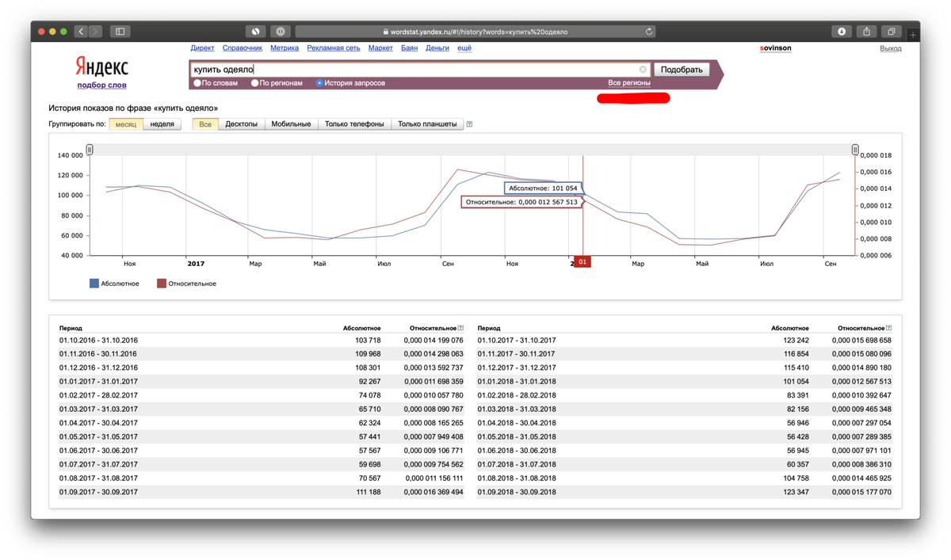Open Все регионы region selector
Screen dimensions: 951x560
(x=629, y=83)
